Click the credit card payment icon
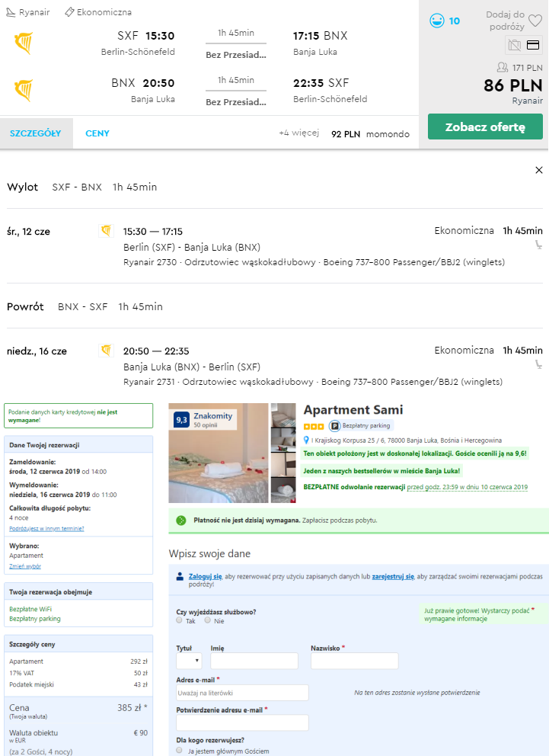Viewport: 549px width, 756px height. (532, 45)
